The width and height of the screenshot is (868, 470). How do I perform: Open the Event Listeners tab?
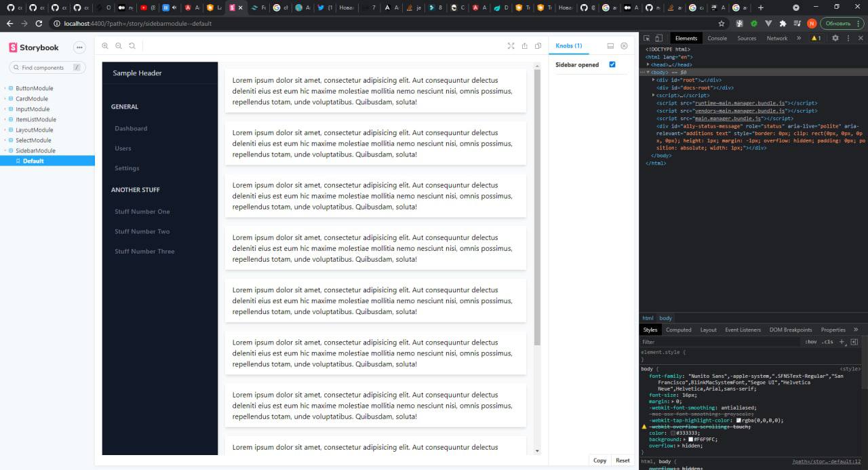(x=743, y=330)
